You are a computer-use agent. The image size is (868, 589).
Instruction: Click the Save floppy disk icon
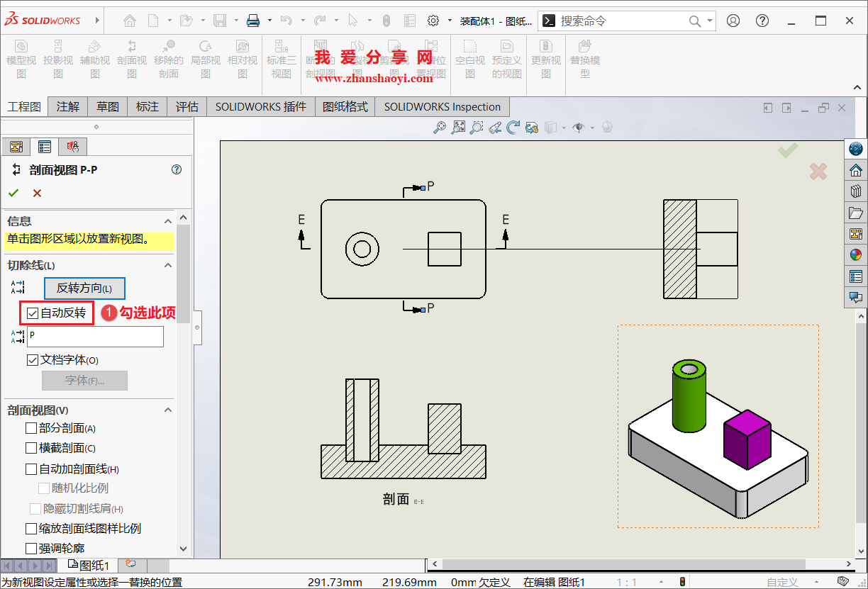(220, 21)
